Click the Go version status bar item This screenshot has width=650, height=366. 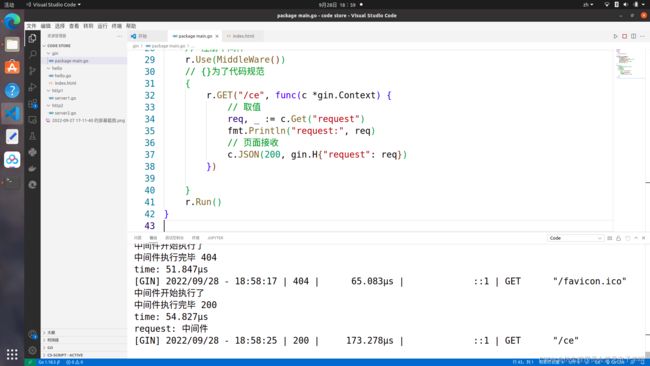(49, 362)
